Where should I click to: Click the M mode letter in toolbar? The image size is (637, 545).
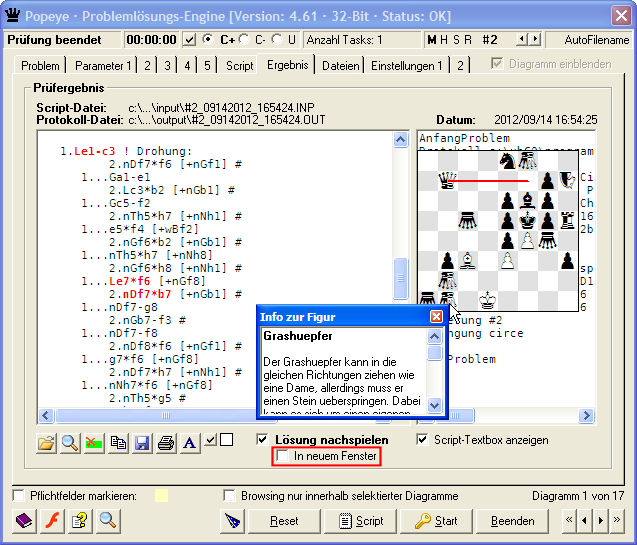[x=432, y=40]
